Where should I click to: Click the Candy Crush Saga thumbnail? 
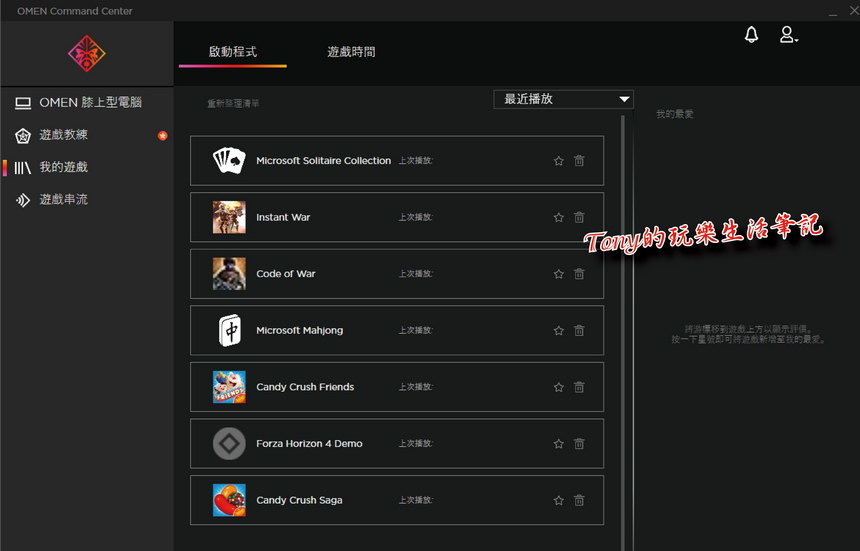pos(229,500)
